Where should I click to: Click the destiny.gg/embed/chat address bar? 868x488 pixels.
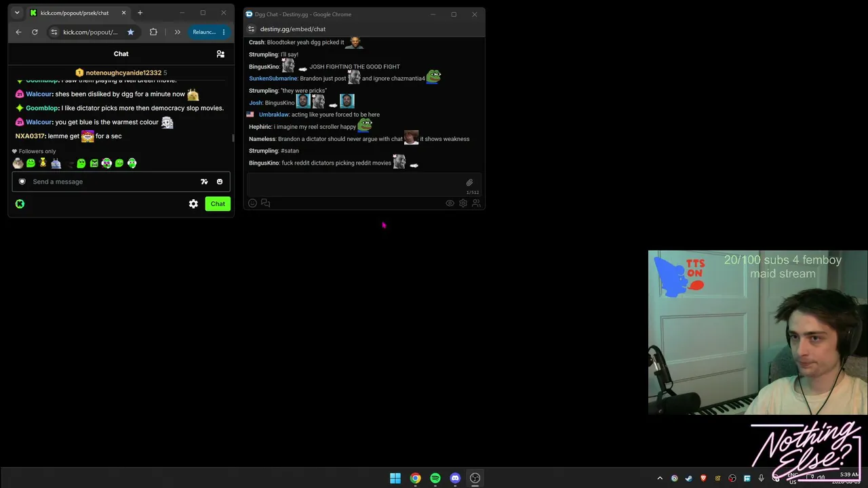tap(293, 29)
